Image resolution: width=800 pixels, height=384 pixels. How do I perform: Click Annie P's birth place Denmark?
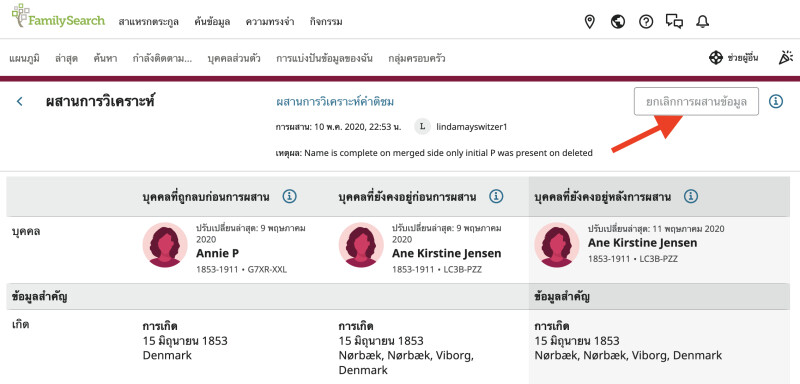click(167, 355)
